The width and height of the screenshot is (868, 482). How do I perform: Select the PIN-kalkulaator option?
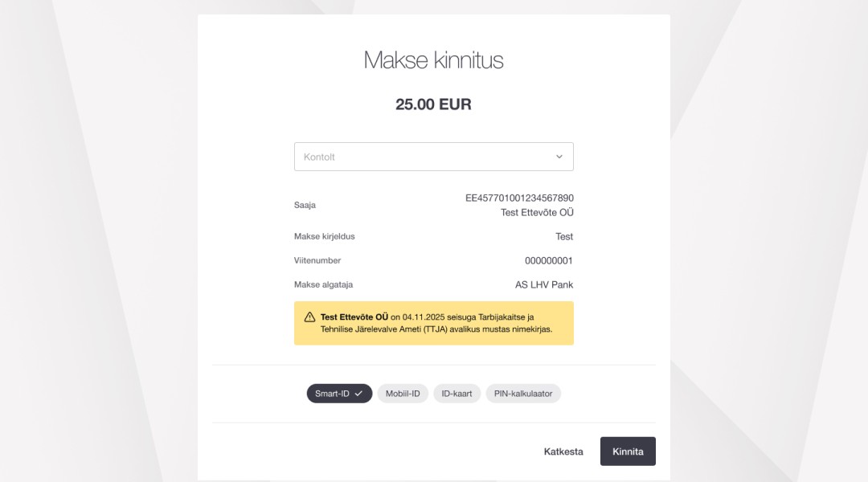[523, 394]
